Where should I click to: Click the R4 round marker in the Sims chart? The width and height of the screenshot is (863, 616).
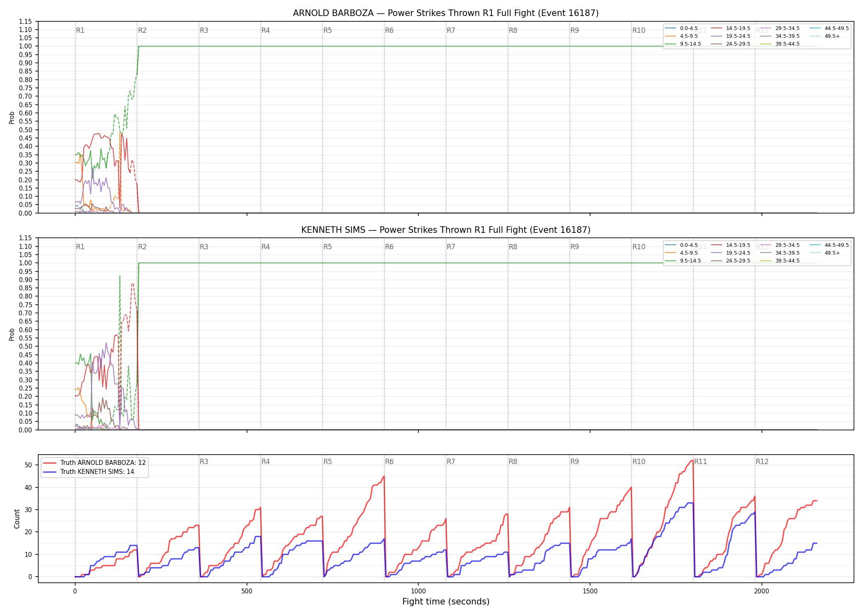pyautogui.click(x=265, y=247)
